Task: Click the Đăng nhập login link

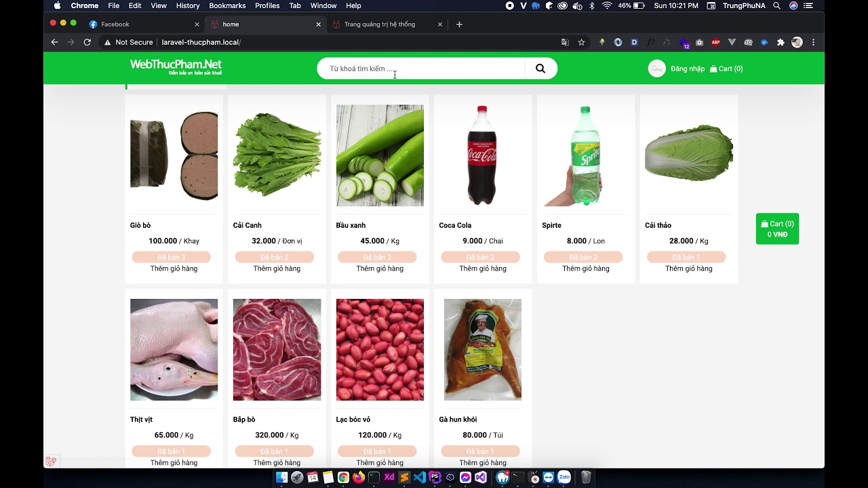Action: click(688, 68)
